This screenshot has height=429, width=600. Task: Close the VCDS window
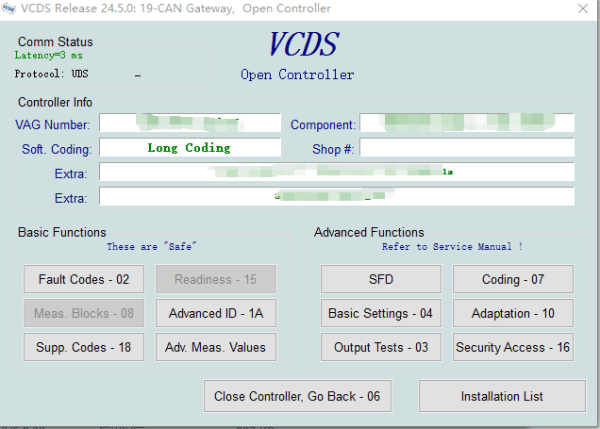(583, 8)
